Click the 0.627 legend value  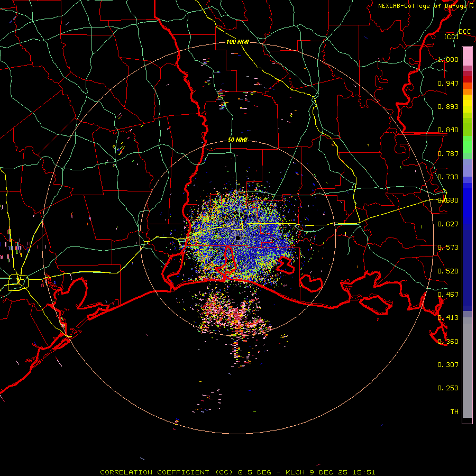pyautogui.click(x=448, y=224)
